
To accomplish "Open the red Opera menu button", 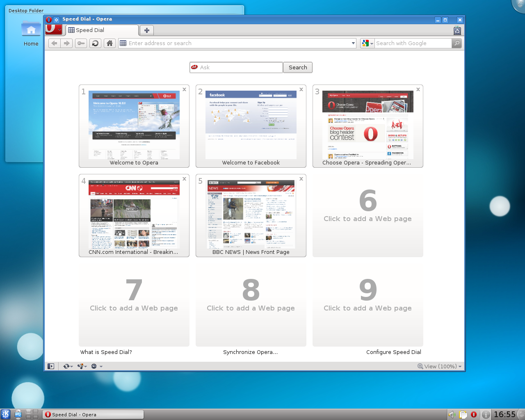I will coord(54,30).
